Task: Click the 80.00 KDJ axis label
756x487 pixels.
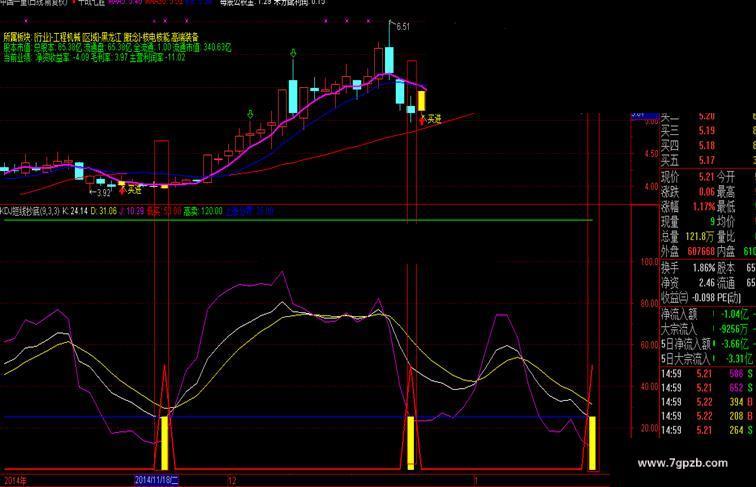Action: point(650,303)
